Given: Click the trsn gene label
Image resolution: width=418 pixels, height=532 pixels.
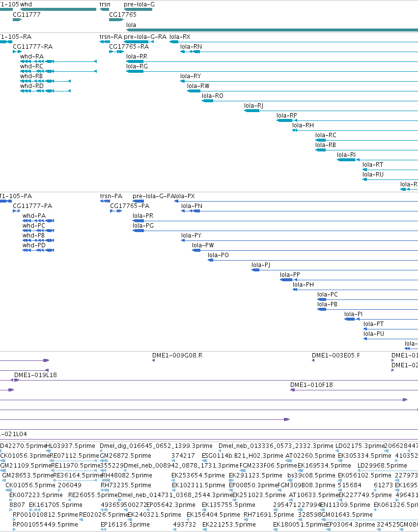Looking at the screenshot, I should coord(105,4).
